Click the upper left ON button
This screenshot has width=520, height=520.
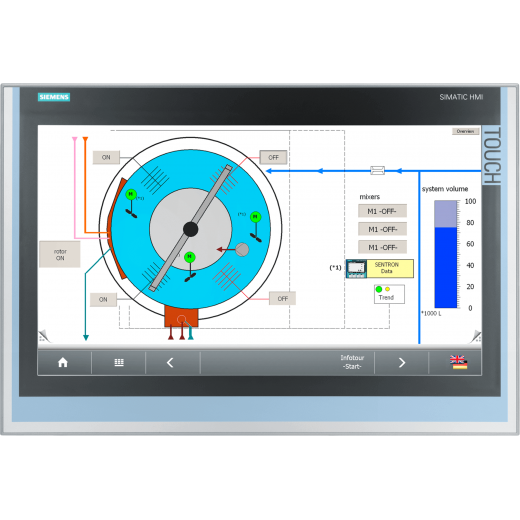click(x=106, y=157)
